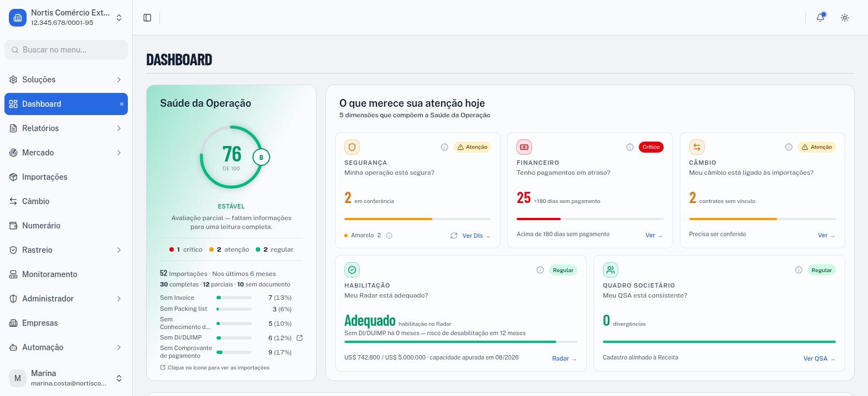This screenshot has width=868, height=396.
Task: Open the Ver QSA link
Action: click(x=819, y=358)
